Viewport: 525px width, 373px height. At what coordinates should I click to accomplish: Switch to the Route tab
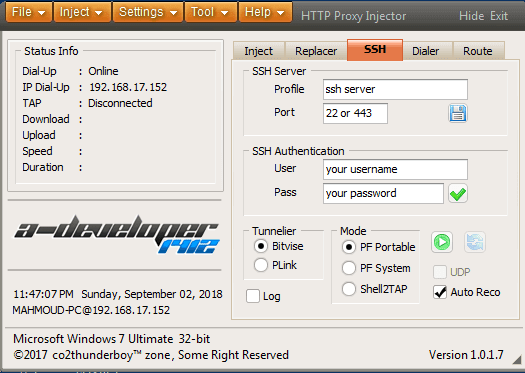click(x=478, y=51)
